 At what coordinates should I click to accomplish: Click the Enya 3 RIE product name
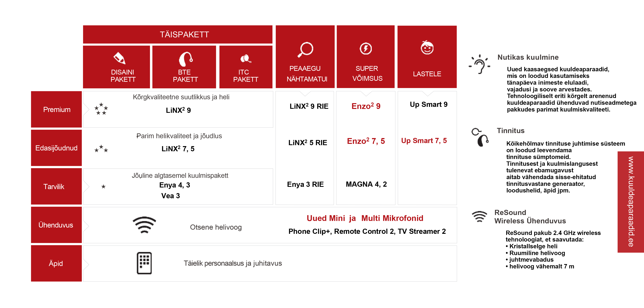[x=305, y=184]
